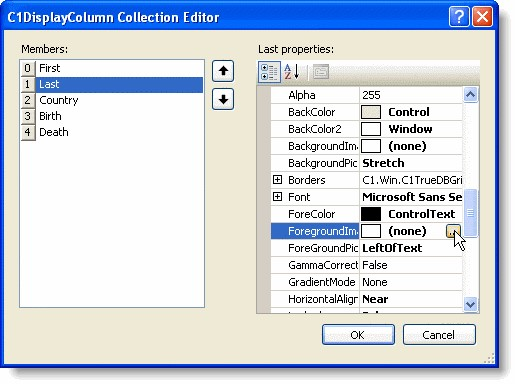Switch property grid to Categorized view
The height and width of the screenshot is (384, 515).
pyautogui.click(x=269, y=72)
